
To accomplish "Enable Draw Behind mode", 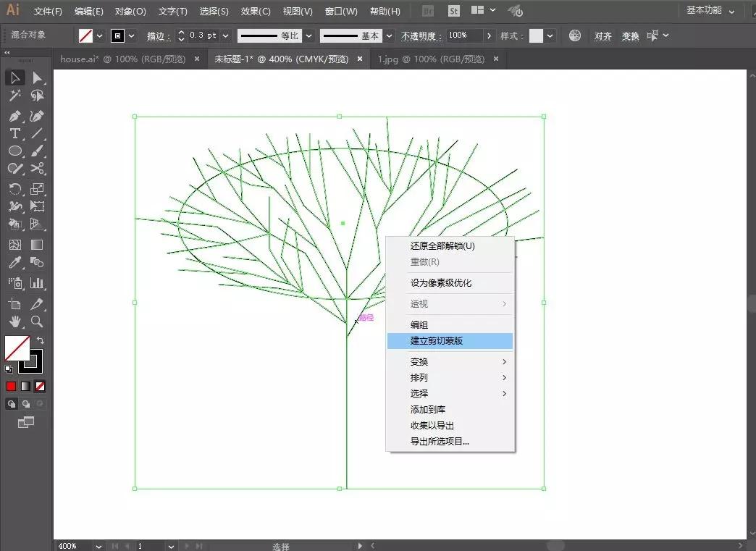I will tap(26, 404).
